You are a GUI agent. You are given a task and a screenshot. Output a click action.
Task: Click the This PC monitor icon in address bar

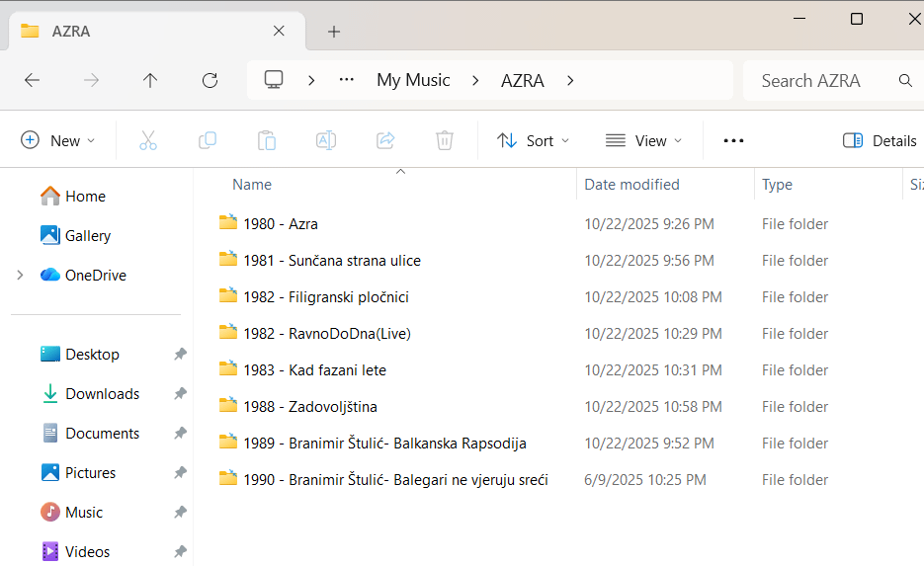[x=274, y=79]
